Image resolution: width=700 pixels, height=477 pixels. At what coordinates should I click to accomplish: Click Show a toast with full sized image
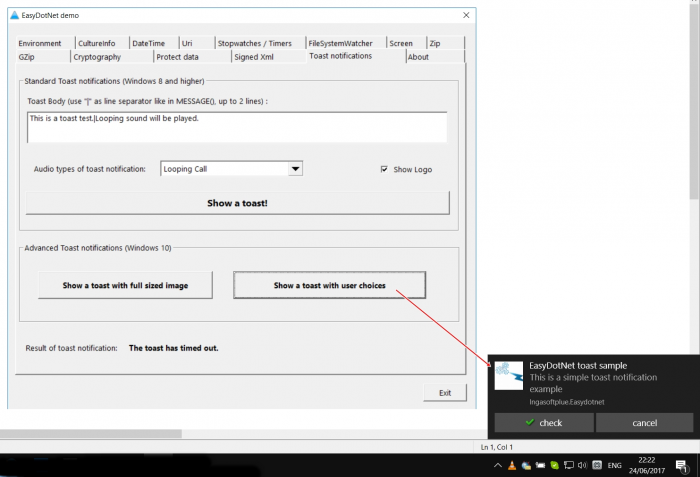pyautogui.click(x=125, y=285)
